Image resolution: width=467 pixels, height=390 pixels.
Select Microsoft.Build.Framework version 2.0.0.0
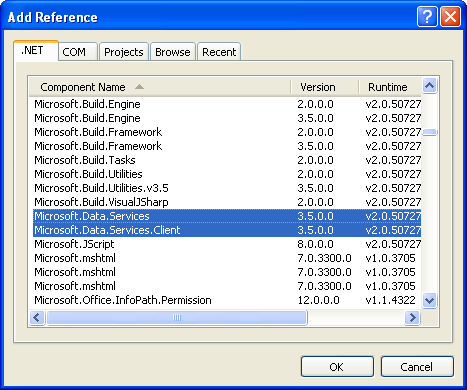(227, 132)
